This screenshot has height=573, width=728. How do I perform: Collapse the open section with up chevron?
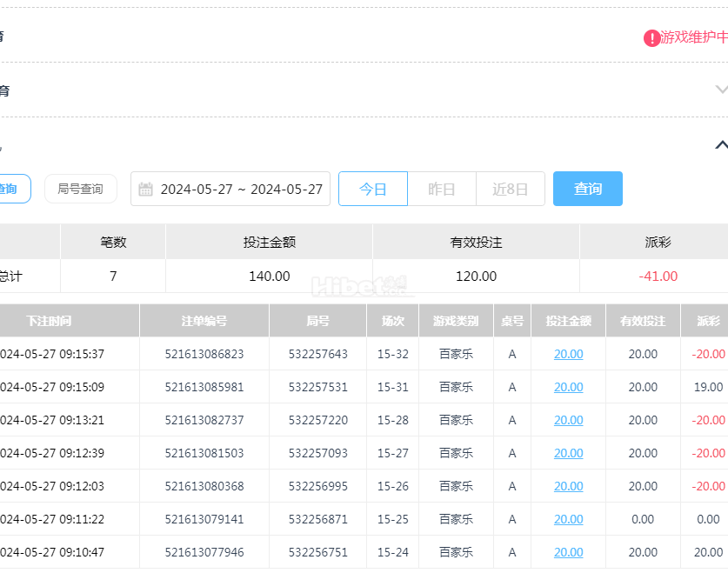[x=721, y=145]
